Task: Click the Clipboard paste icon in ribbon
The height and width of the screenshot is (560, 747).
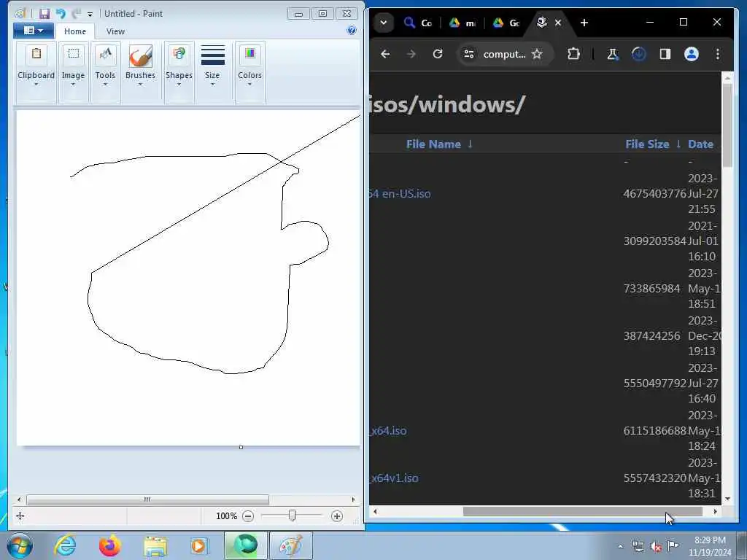Action: (36, 54)
